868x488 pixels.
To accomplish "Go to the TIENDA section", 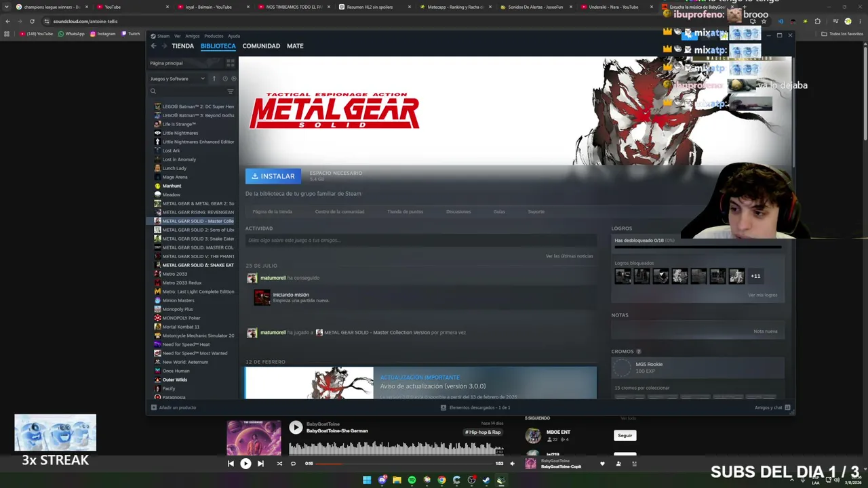I will pyautogui.click(x=182, y=46).
